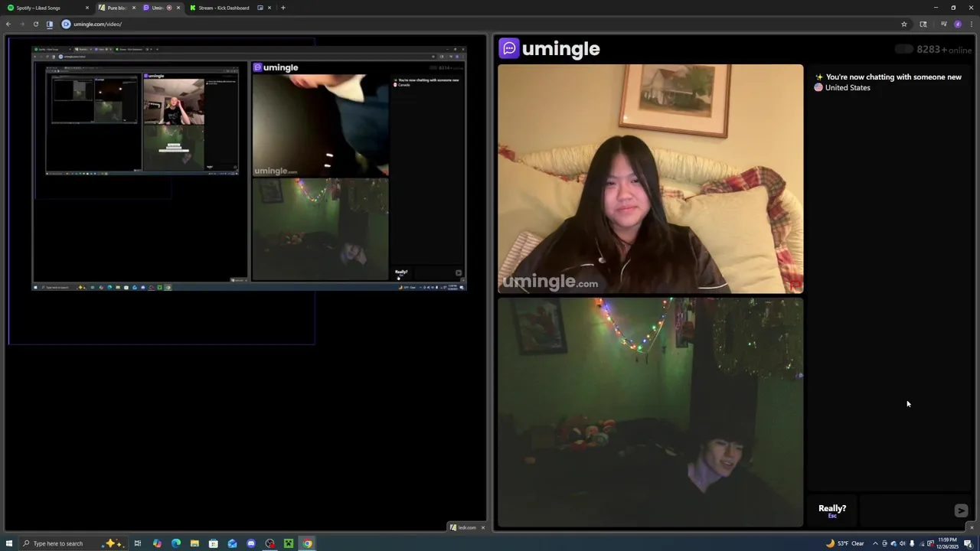Screen dimensions: 980x551
Task: Show hidden system tray icons
Action: (x=875, y=543)
